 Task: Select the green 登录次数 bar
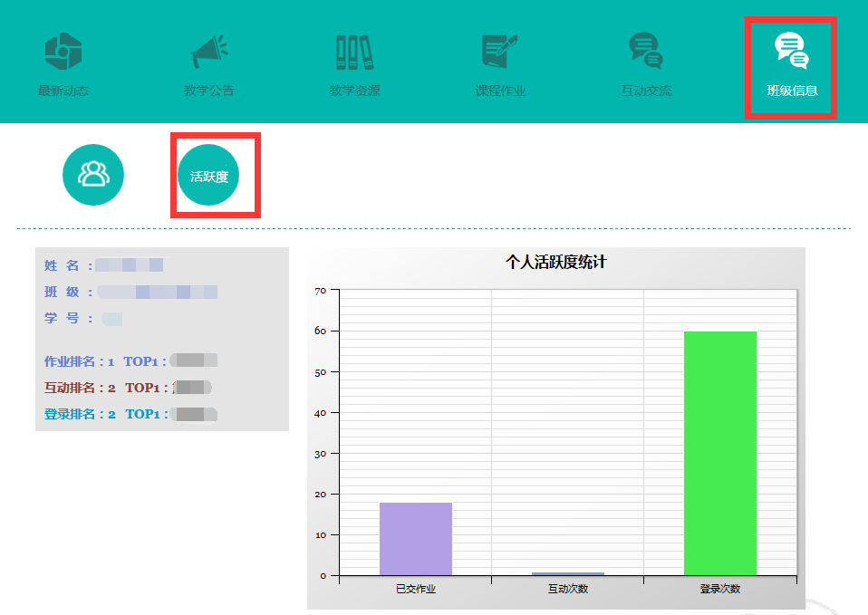pos(720,453)
